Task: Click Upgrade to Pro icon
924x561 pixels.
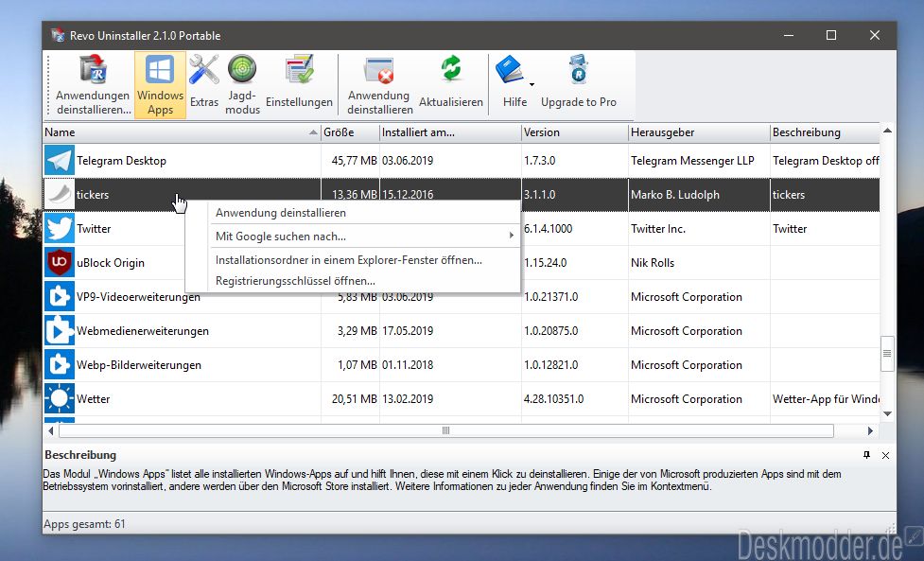Action: point(579,70)
